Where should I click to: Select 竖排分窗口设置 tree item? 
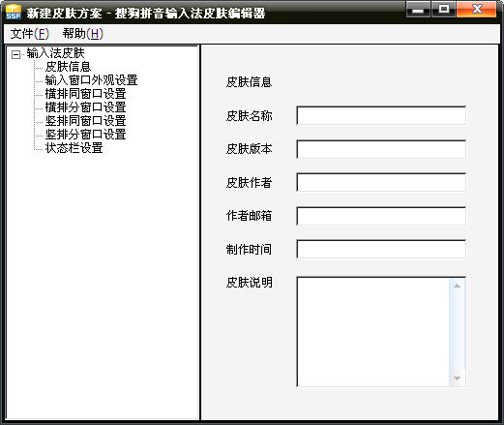(85, 135)
